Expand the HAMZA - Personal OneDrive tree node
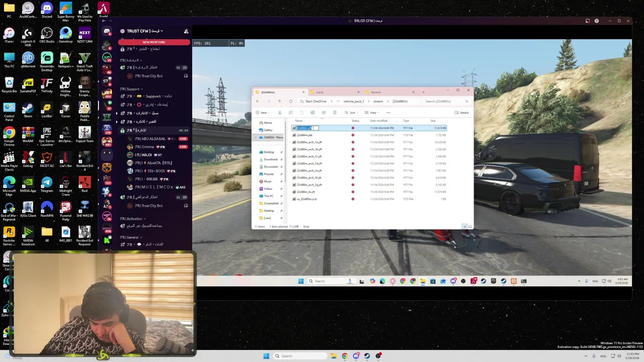Screen dimensions: 644x362 [x=257, y=137]
